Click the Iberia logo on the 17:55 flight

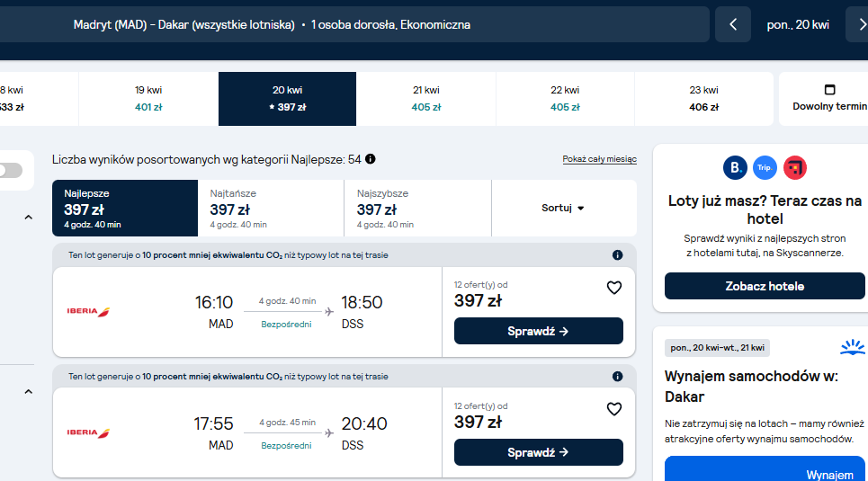tap(88, 432)
